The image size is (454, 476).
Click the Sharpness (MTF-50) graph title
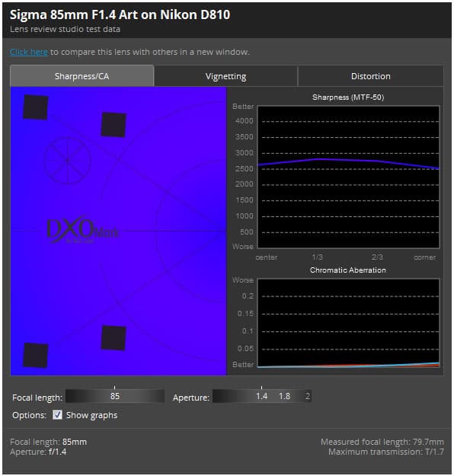click(x=348, y=97)
